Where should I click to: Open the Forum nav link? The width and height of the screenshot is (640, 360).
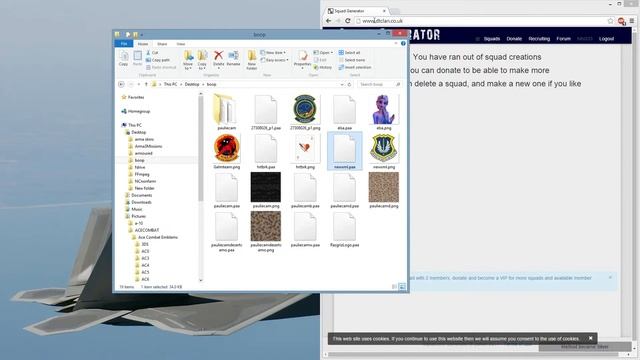coord(563,39)
